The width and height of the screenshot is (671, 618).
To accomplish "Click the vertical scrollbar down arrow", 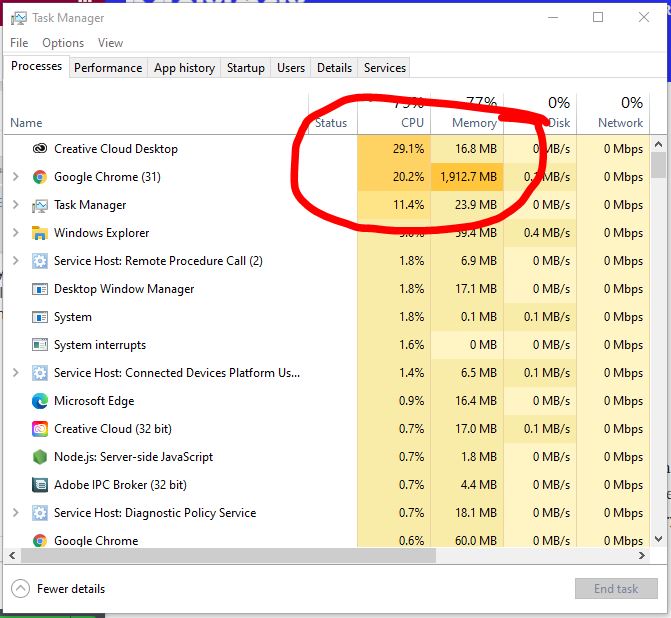I will click(659, 539).
